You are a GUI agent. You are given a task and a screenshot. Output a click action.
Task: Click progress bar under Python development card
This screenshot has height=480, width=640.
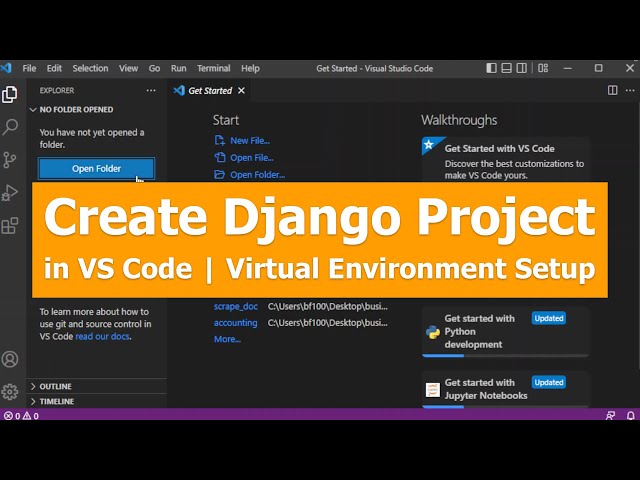click(x=506, y=356)
